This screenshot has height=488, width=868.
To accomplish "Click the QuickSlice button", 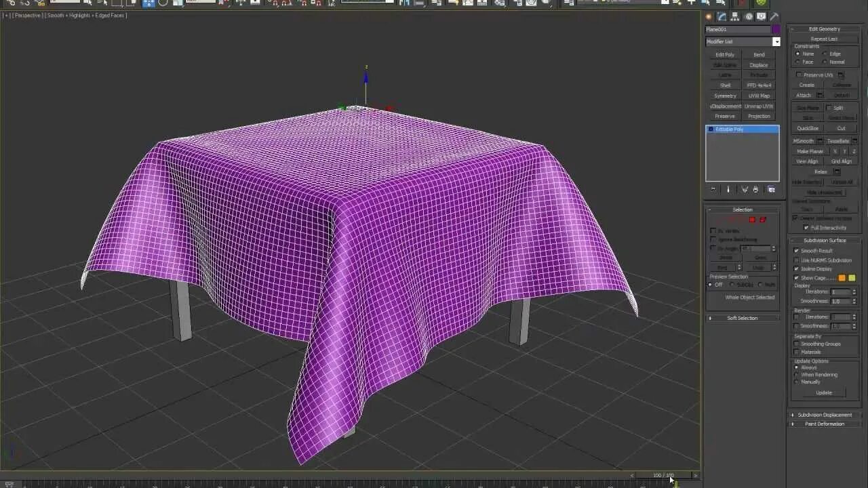I will tap(808, 128).
